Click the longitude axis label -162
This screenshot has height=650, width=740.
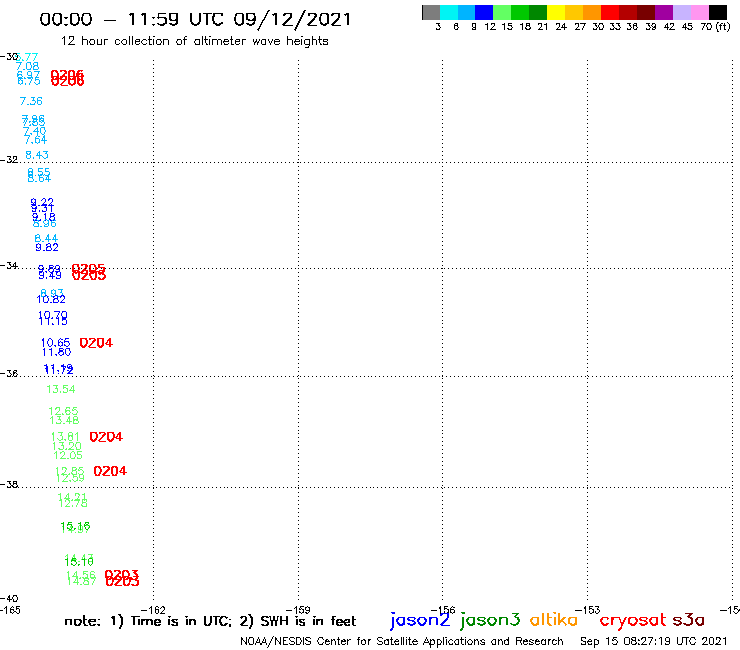[153, 610]
